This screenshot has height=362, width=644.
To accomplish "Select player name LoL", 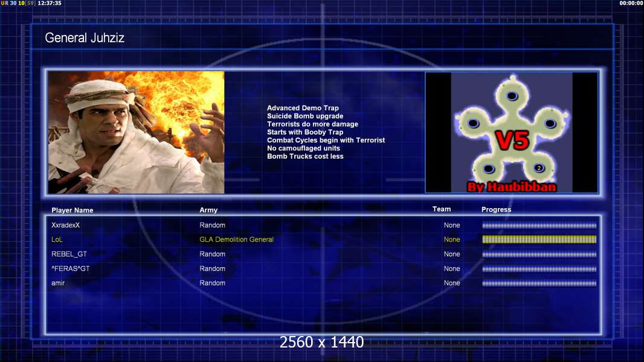I will pyautogui.click(x=57, y=240).
